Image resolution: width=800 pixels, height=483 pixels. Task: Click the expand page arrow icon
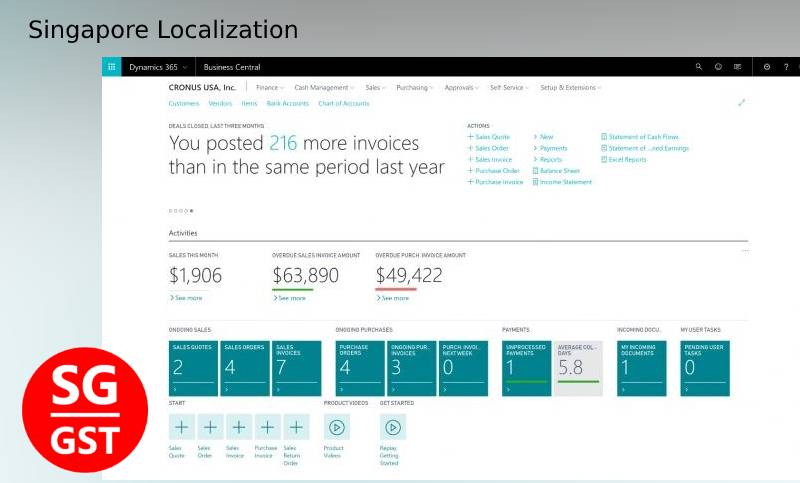pyautogui.click(x=741, y=103)
